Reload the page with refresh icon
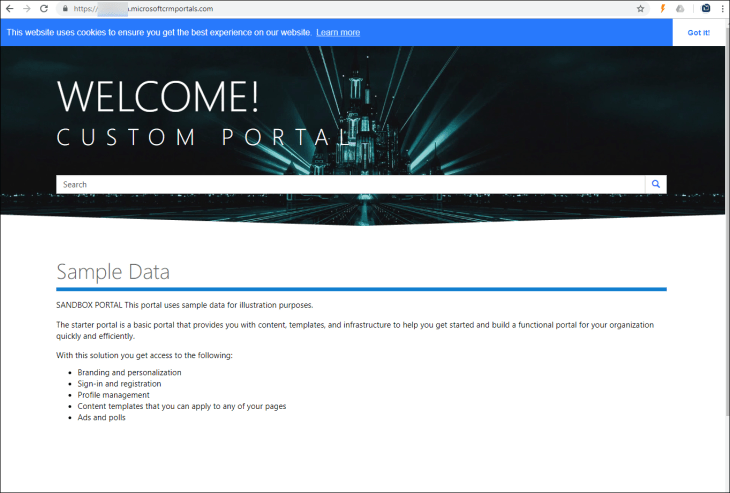 [x=44, y=8]
